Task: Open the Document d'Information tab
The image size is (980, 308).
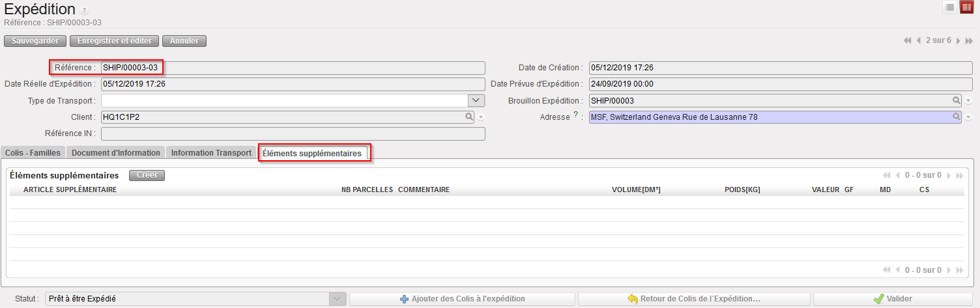Action: [116, 152]
